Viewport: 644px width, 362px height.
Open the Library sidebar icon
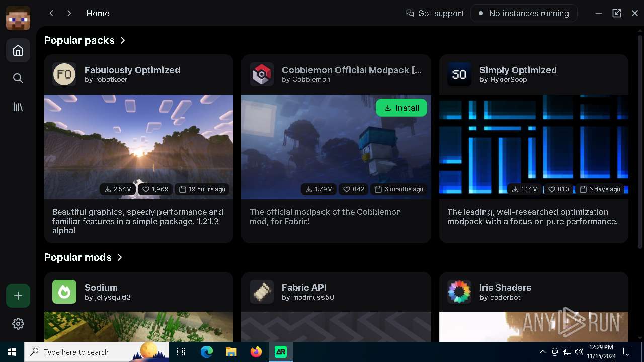click(18, 107)
